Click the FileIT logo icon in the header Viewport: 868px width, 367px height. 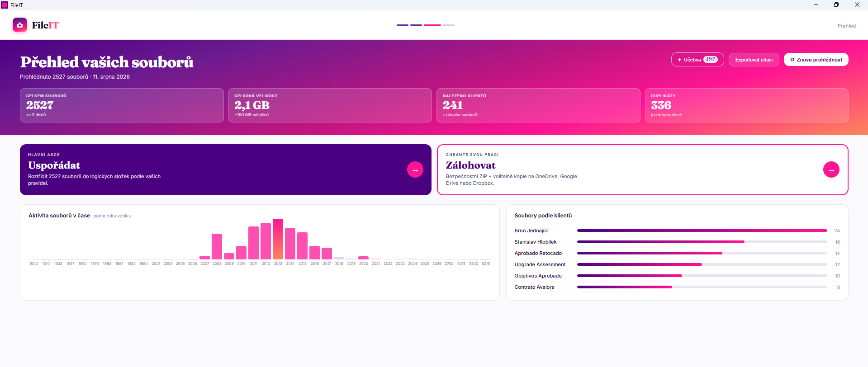point(20,25)
